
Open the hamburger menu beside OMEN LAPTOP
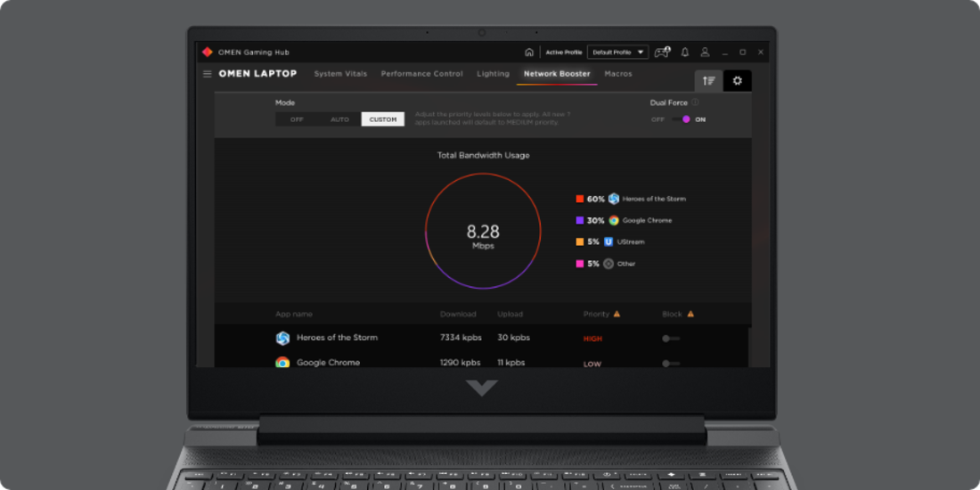(208, 74)
